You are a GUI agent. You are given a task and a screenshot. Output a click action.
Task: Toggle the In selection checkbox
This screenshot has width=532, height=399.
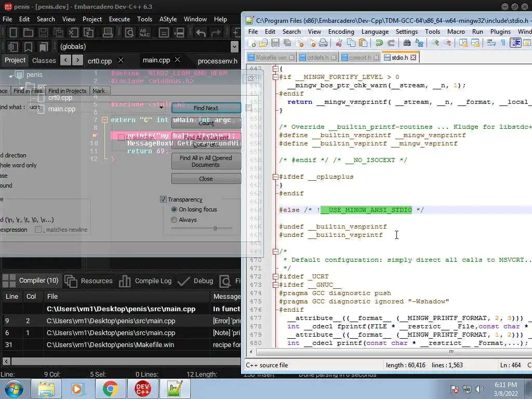tap(121, 137)
